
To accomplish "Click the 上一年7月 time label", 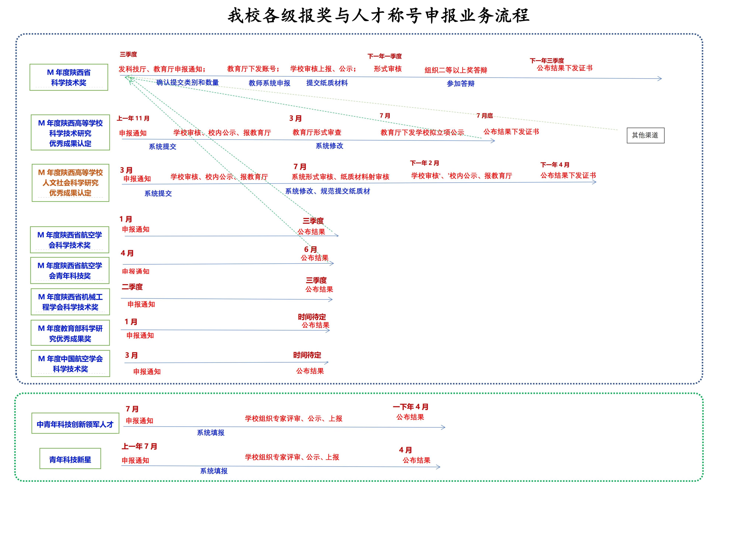I will [x=139, y=446].
